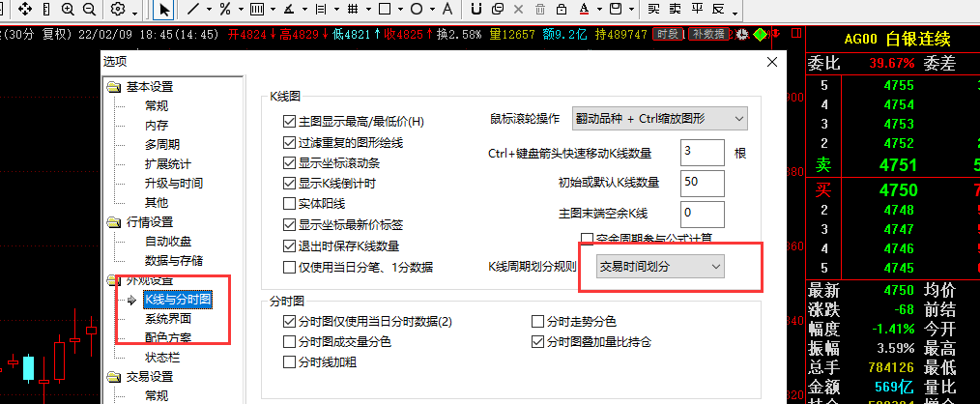The height and width of the screenshot is (404, 980).
Task: Toggle 退出时保存K线数量 checkbox
Action: pyautogui.click(x=289, y=245)
